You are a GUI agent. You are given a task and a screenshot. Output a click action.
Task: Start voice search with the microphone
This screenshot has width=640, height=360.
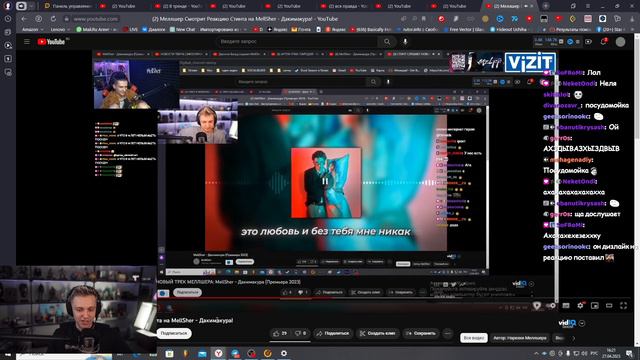pyautogui.click(x=405, y=42)
